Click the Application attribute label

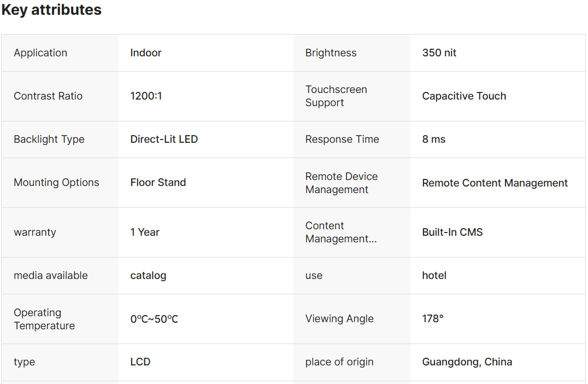(40, 53)
